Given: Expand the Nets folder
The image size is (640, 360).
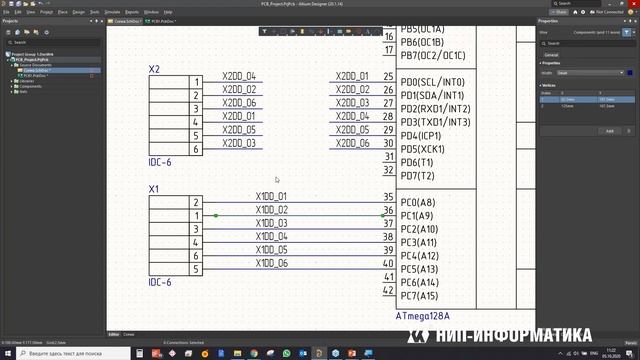Looking at the screenshot, I should coord(11,91).
